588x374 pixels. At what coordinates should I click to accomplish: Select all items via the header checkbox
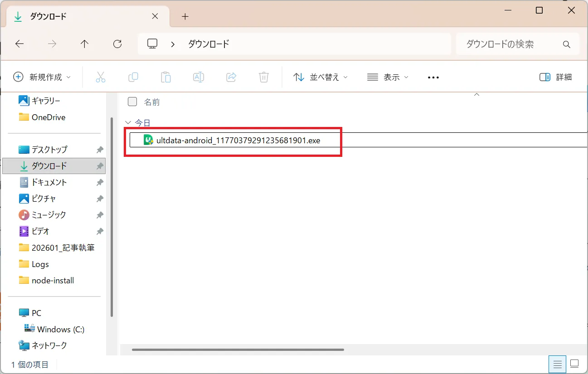tap(132, 102)
